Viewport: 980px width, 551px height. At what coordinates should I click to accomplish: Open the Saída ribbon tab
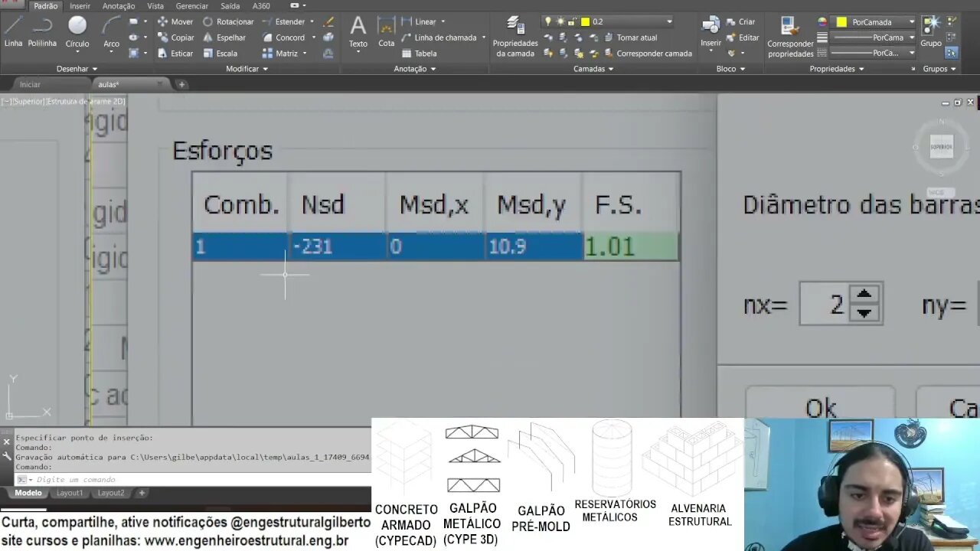coord(230,6)
